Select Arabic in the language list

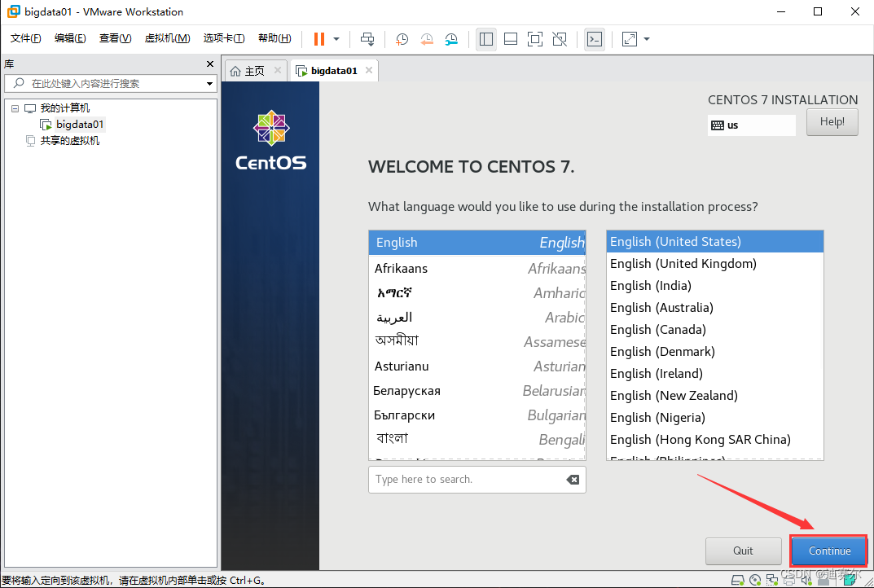[x=477, y=317]
